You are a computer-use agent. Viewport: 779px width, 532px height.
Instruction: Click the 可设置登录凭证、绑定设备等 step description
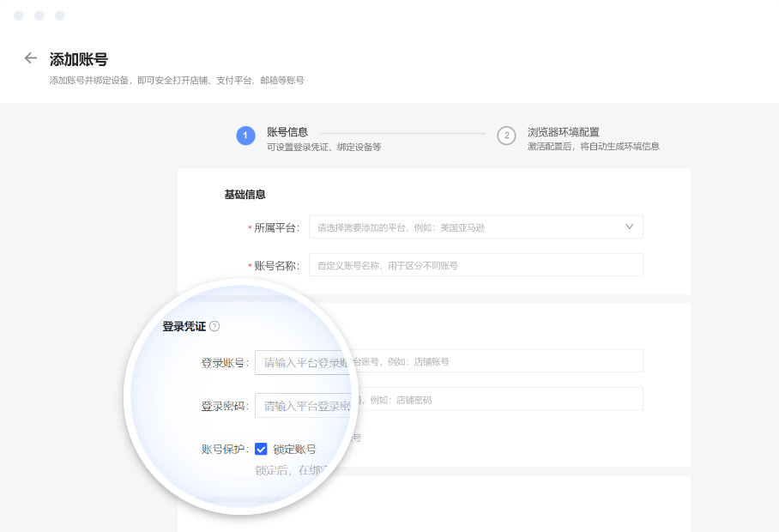[324, 147]
